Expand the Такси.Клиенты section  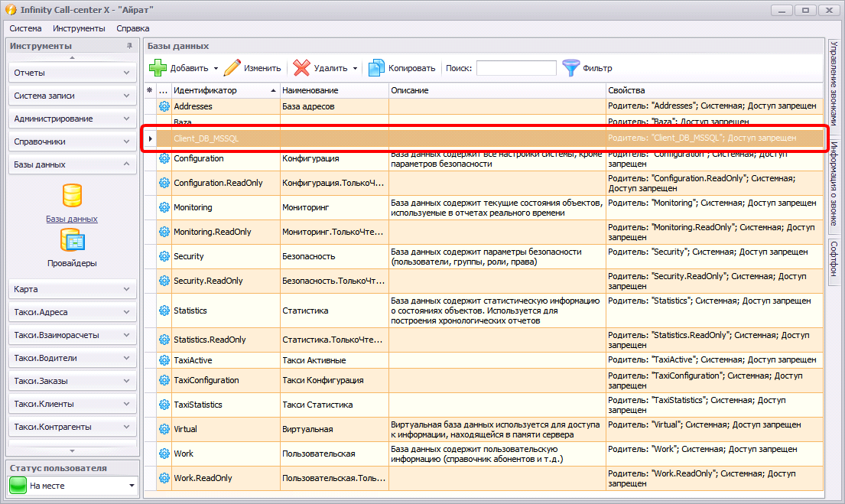point(72,404)
